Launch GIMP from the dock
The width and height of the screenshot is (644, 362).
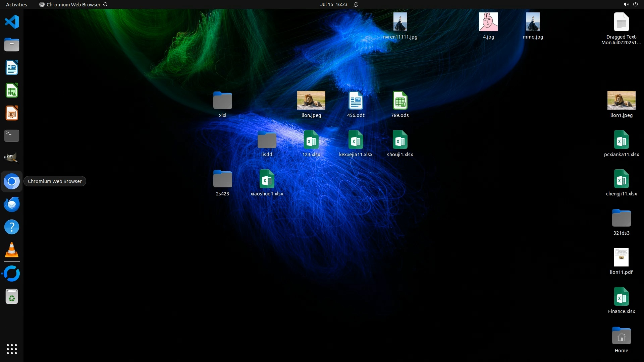point(12,158)
